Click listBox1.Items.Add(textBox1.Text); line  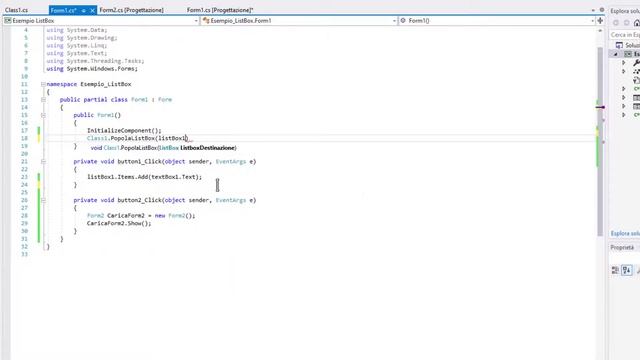coord(144,177)
